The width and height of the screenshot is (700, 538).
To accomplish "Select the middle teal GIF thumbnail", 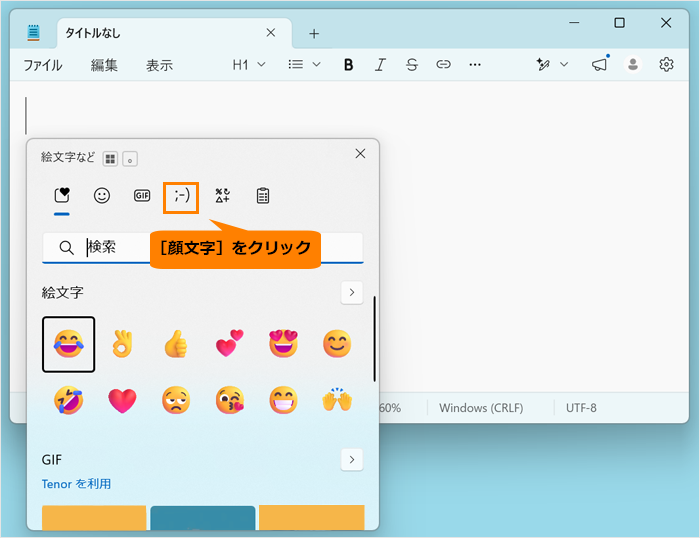I will pyautogui.click(x=203, y=518).
